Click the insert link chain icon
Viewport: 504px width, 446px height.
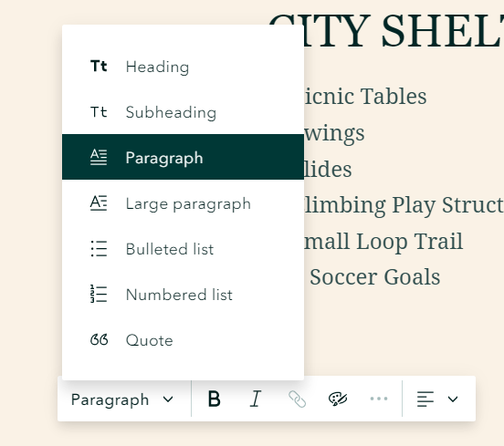click(297, 399)
